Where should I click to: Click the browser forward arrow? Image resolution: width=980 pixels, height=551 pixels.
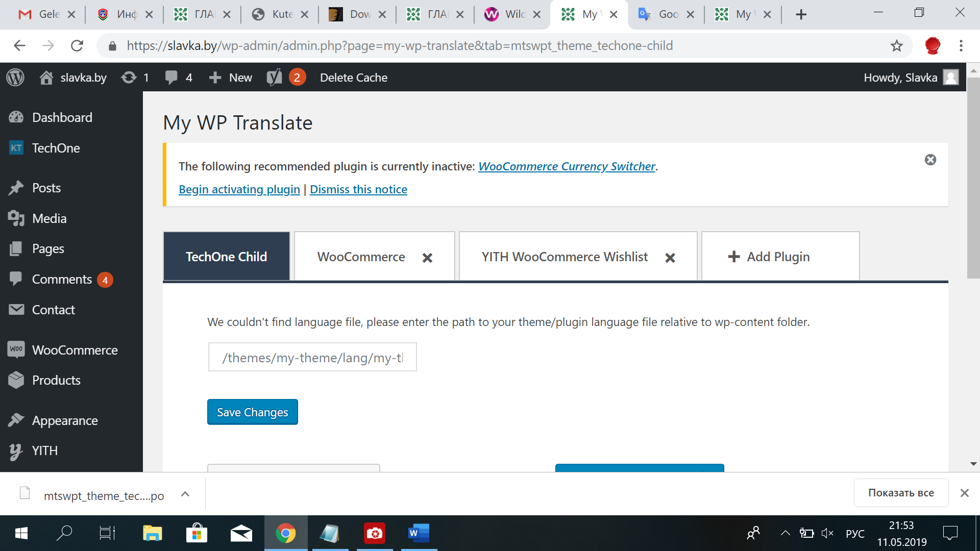click(48, 46)
